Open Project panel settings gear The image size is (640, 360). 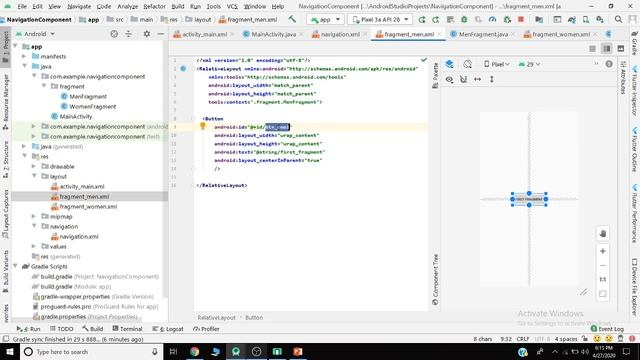coord(147,34)
